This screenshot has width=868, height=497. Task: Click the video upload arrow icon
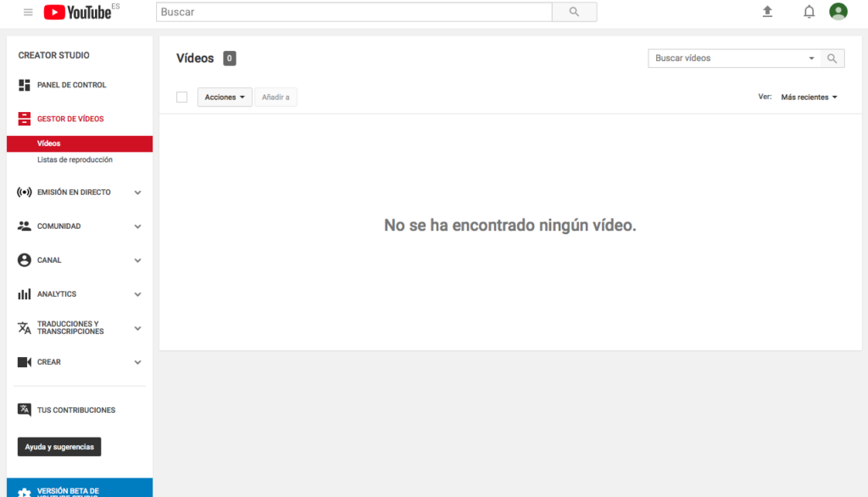point(767,12)
